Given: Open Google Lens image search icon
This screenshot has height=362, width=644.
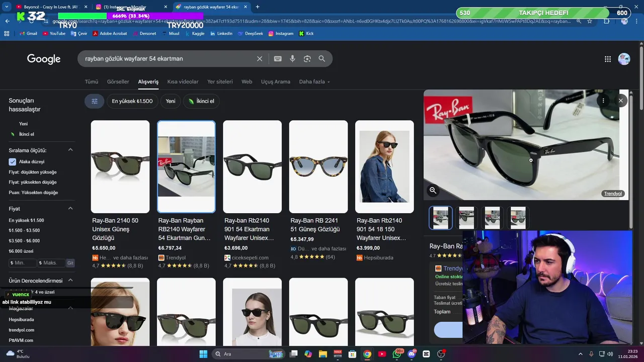Looking at the screenshot, I should [307, 59].
